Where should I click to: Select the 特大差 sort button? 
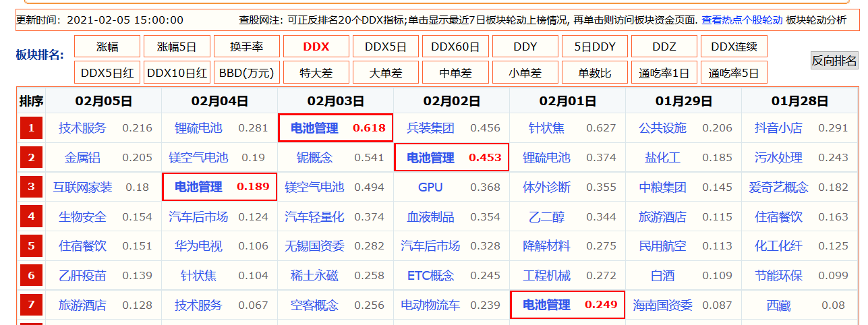tap(316, 71)
